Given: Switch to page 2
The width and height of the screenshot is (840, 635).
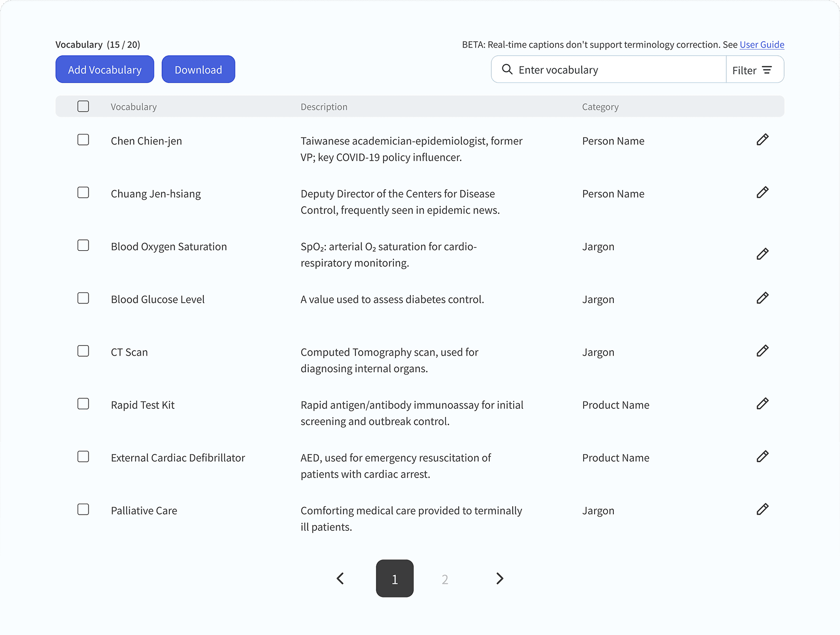Looking at the screenshot, I should [x=444, y=579].
